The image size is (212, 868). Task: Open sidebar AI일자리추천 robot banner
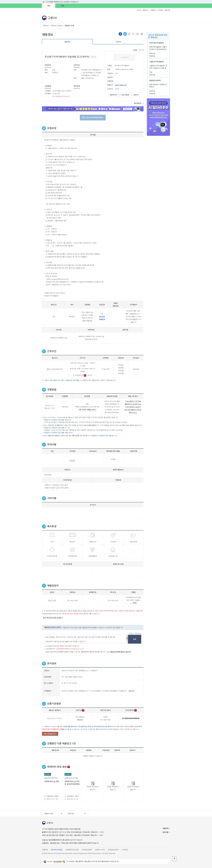pos(158,117)
